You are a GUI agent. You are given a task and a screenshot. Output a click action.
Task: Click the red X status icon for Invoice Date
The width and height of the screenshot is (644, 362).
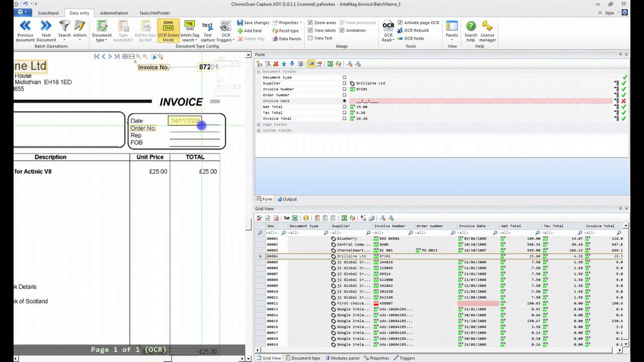tap(624, 101)
